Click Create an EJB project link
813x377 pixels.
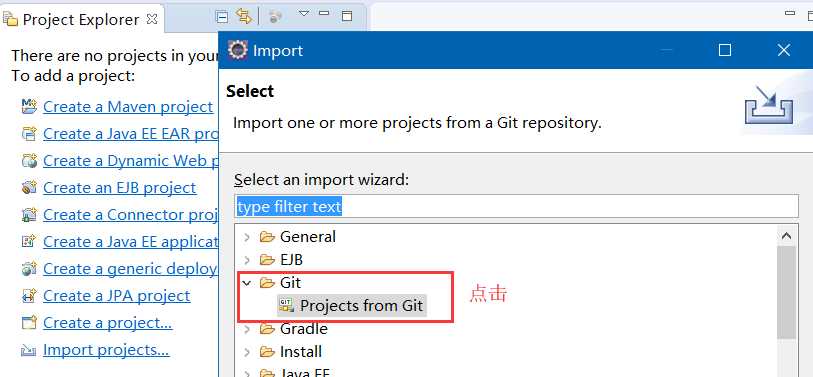click(x=120, y=187)
